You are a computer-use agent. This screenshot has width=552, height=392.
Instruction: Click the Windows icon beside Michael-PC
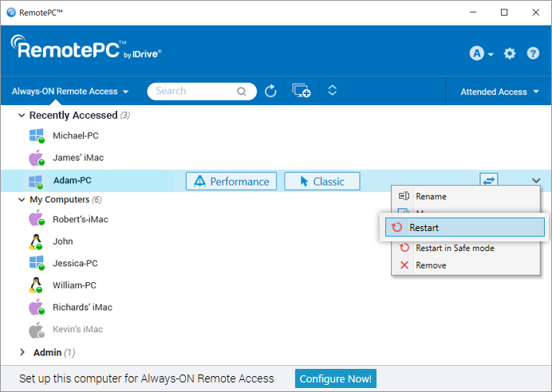point(37,135)
